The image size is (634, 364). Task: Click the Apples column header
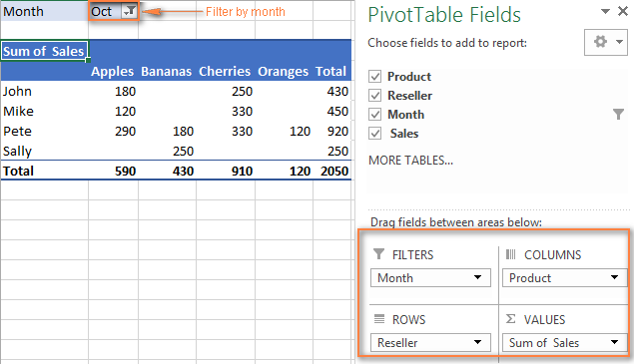pyautogui.click(x=113, y=71)
